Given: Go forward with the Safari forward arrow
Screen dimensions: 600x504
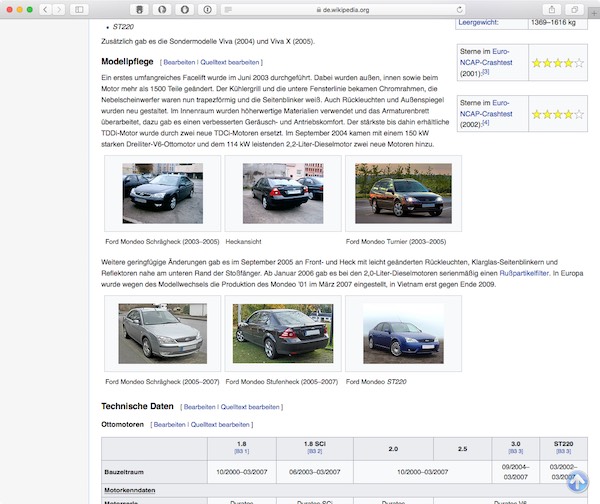Looking at the screenshot, I should tap(59, 10).
